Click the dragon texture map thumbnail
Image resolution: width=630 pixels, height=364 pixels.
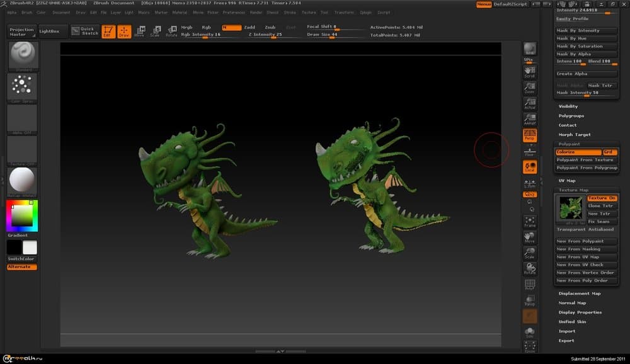570,208
